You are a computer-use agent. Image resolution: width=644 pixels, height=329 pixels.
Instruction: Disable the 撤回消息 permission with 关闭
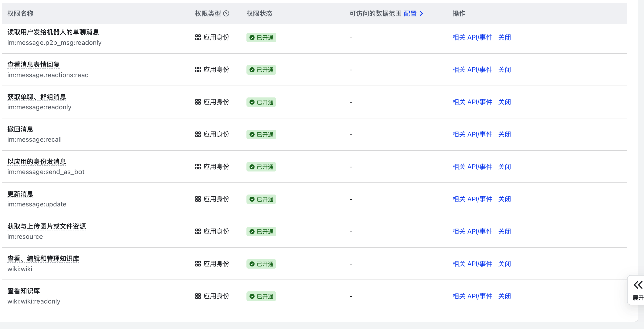click(x=504, y=134)
